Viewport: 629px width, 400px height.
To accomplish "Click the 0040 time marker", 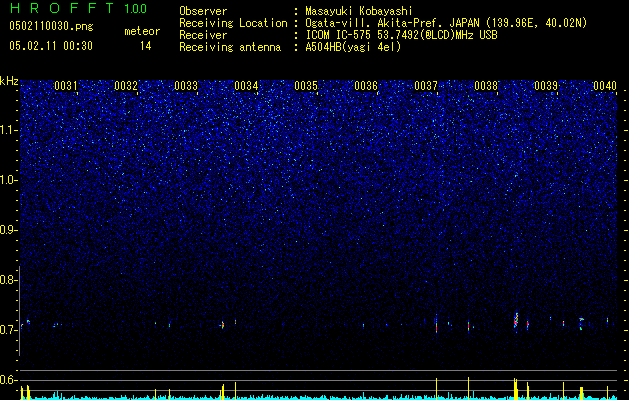I will click(605, 86).
